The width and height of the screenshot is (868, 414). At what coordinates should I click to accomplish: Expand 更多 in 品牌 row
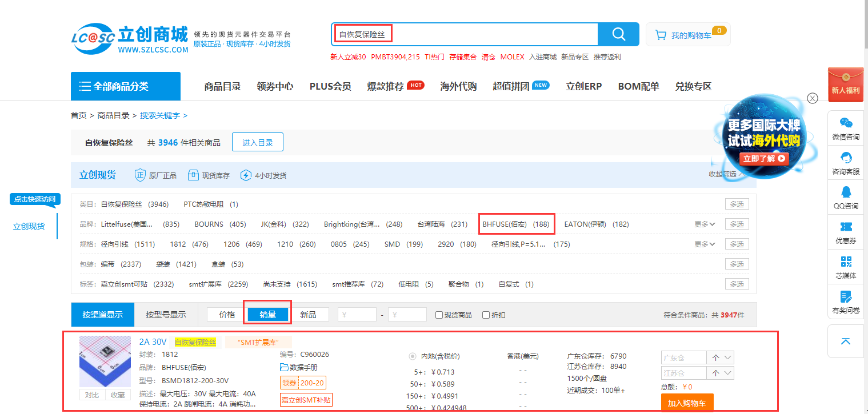click(x=705, y=224)
